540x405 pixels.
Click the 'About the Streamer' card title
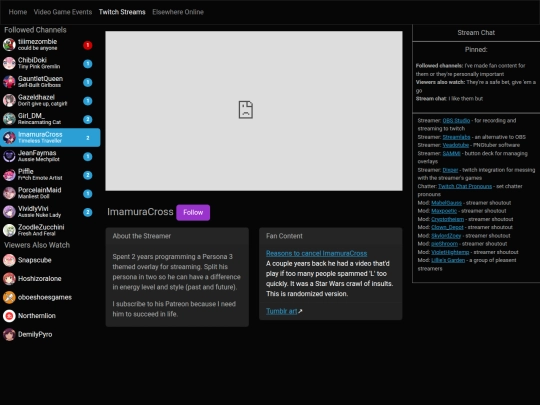(x=142, y=236)
